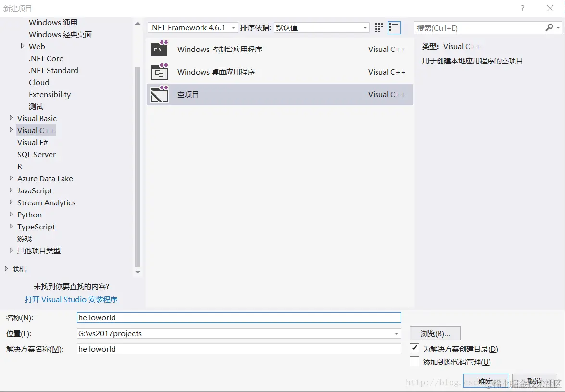The height and width of the screenshot is (392, 565).
Task: Open the search options dropdown arrow
Action: coord(558,28)
